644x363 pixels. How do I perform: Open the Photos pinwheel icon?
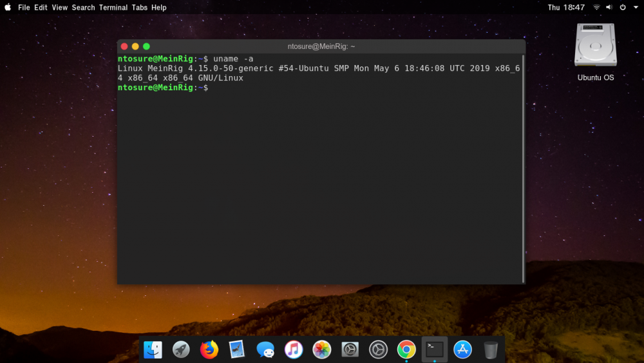(321, 350)
